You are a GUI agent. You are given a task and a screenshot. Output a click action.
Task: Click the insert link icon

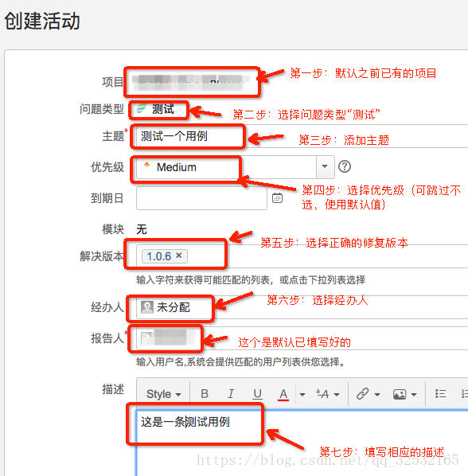tap(363, 394)
